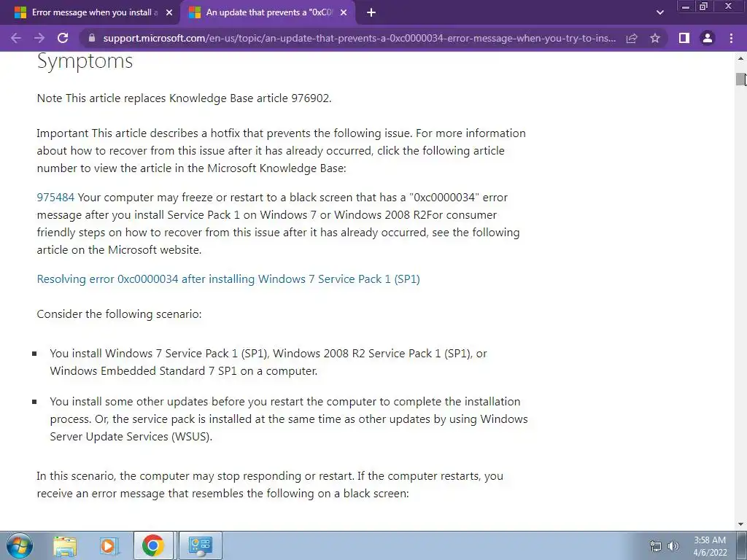Click the address bar URL

point(359,38)
